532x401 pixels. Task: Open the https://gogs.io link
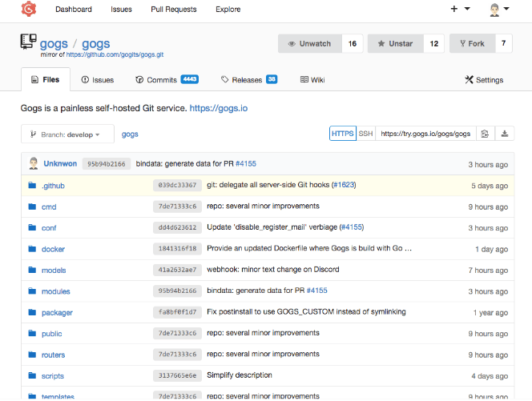click(x=218, y=108)
